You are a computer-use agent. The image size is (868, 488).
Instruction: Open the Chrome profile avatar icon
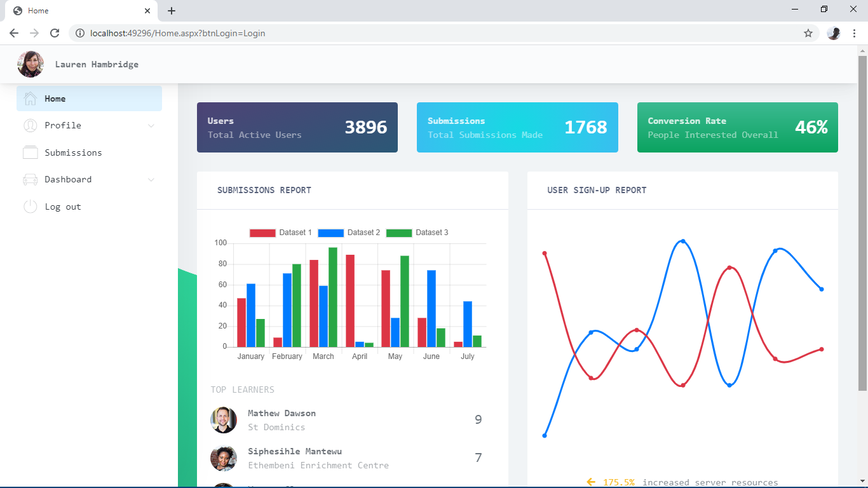click(834, 33)
